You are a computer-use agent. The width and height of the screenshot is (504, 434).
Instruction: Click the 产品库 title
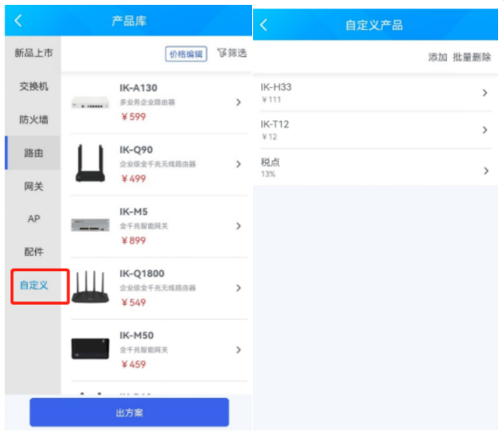[129, 21]
